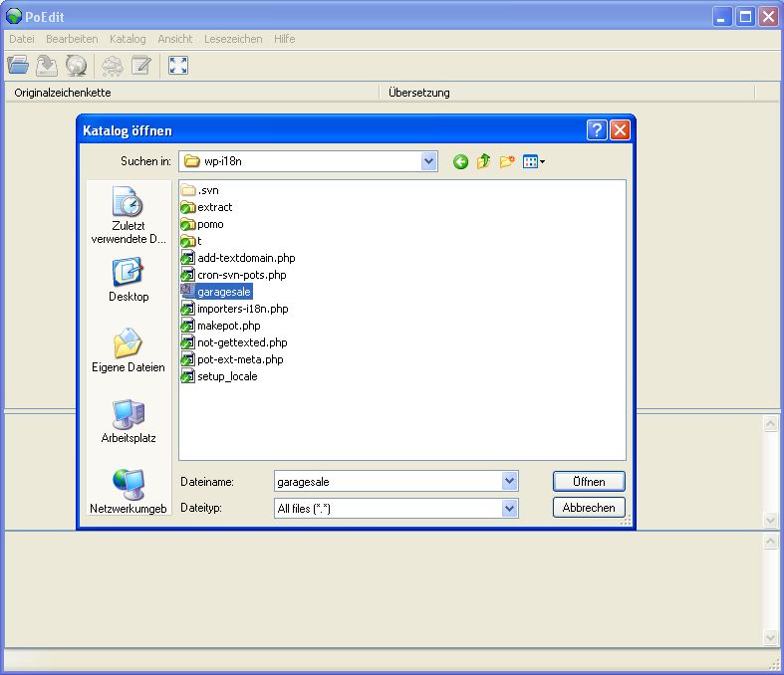Click the Öffnen button
This screenshot has height=675, width=784.
pyautogui.click(x=589, y=482)
